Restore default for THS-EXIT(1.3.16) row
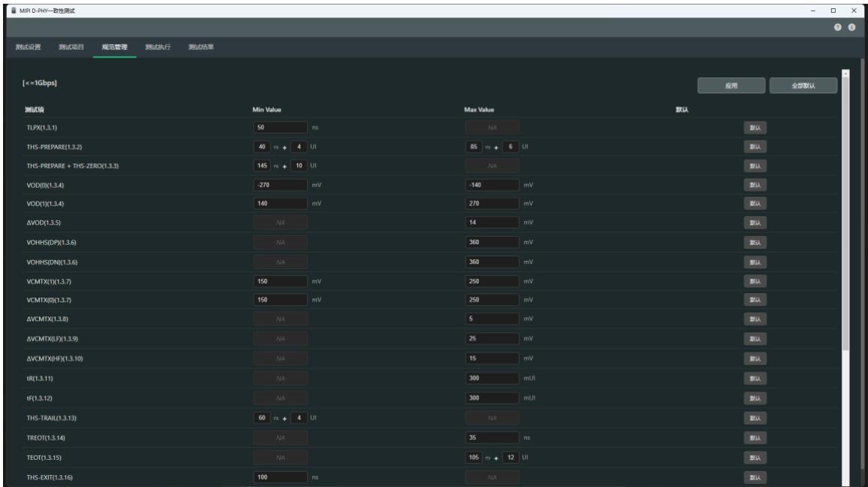 click(x=755, y=477)
